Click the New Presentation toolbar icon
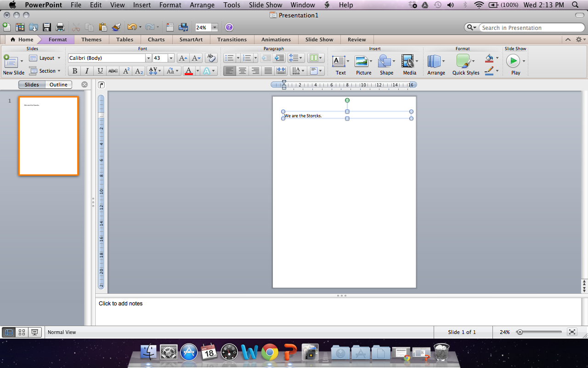 pos(7,27)
